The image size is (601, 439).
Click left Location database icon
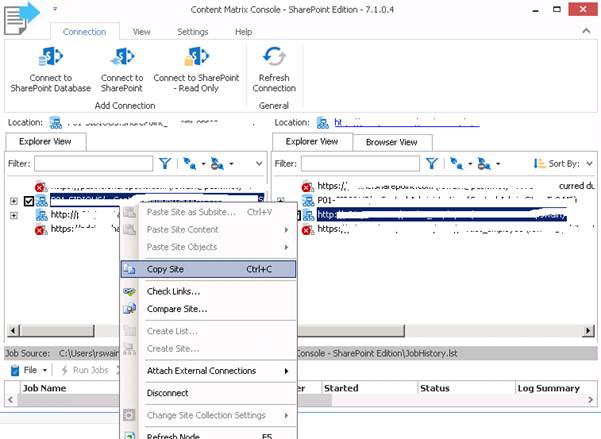point(56,123)
